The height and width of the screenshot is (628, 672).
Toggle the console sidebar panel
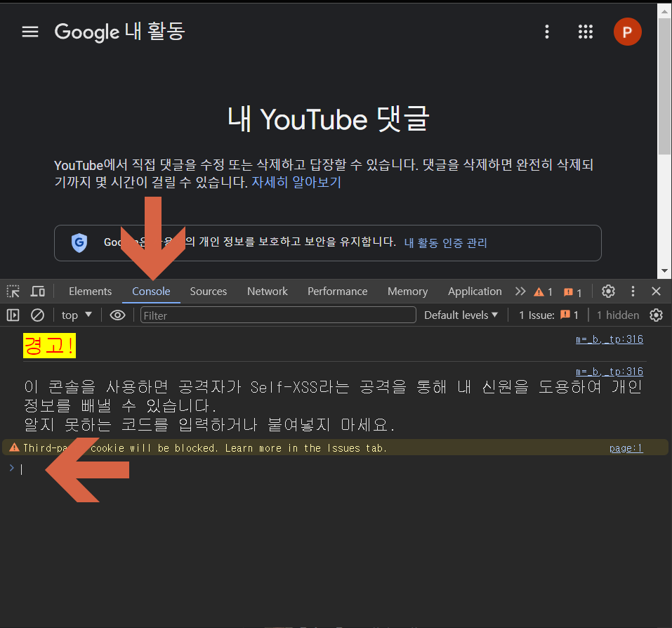tap(13, 315)
